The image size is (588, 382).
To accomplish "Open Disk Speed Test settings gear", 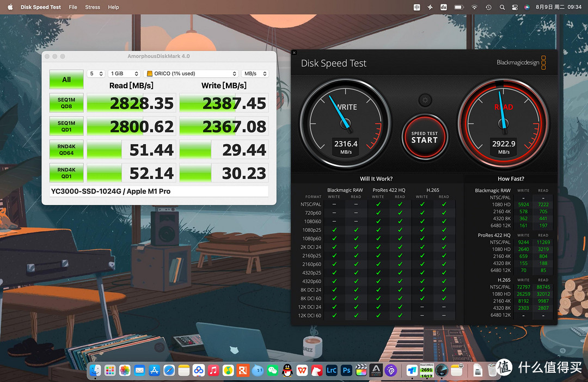I will click(425, 100).
